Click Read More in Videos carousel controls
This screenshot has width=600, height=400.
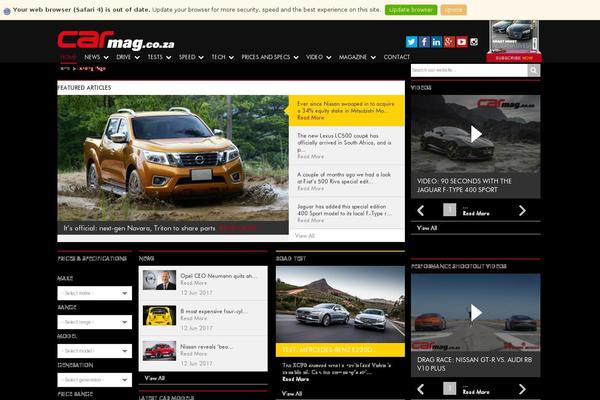coord(476,213)
